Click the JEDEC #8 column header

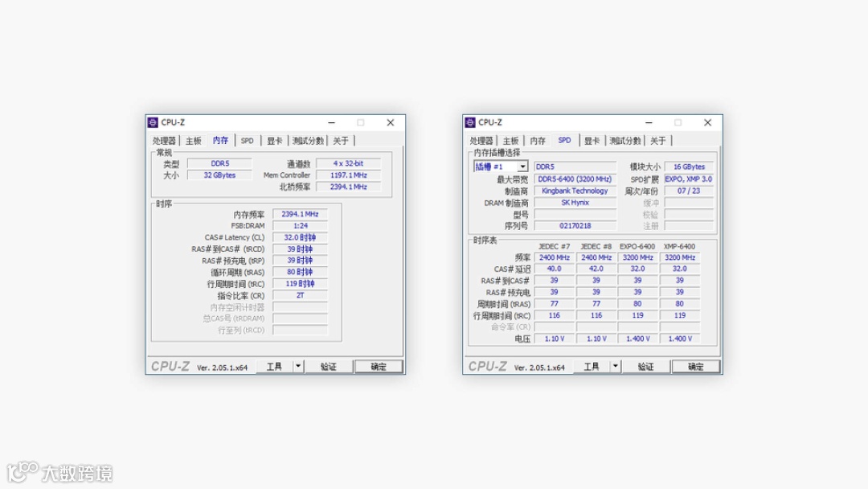tap(596, 246)
